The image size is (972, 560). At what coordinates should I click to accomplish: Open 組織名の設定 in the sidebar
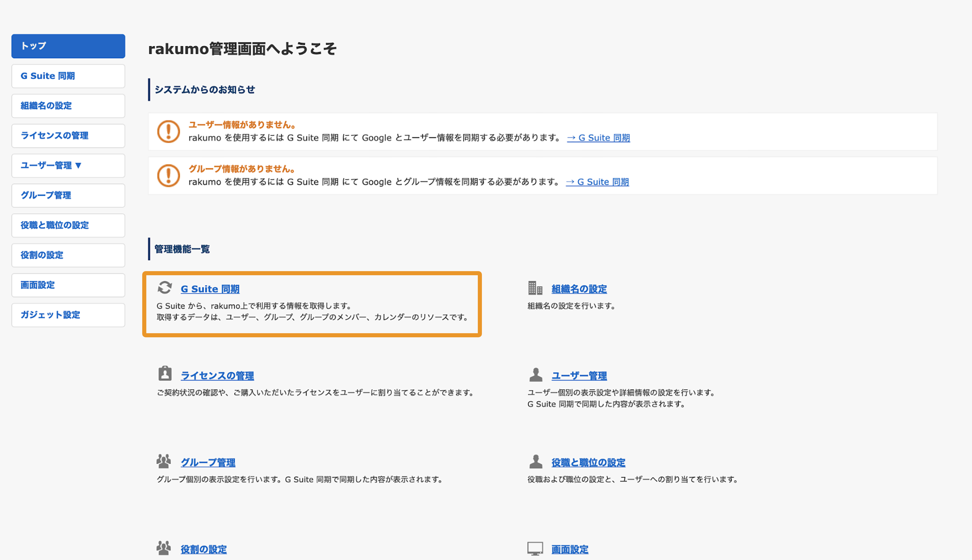pyautogui.click(x=68, y=106)
